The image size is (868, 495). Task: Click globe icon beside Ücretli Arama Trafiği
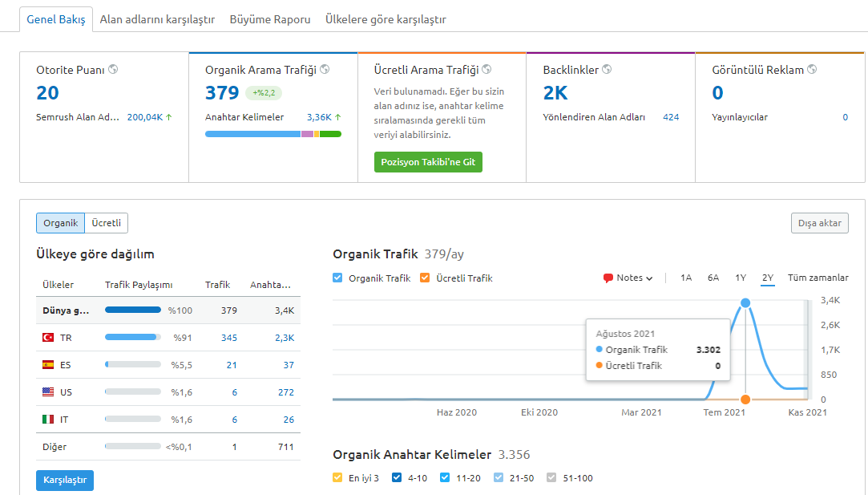(x=486, y=69)
